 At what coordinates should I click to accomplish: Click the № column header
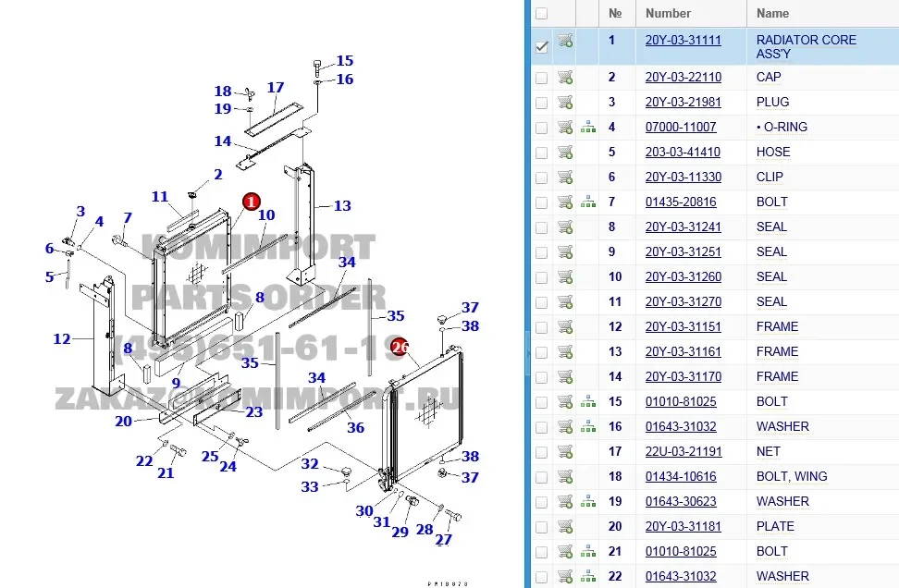click(x=615, y=13)
